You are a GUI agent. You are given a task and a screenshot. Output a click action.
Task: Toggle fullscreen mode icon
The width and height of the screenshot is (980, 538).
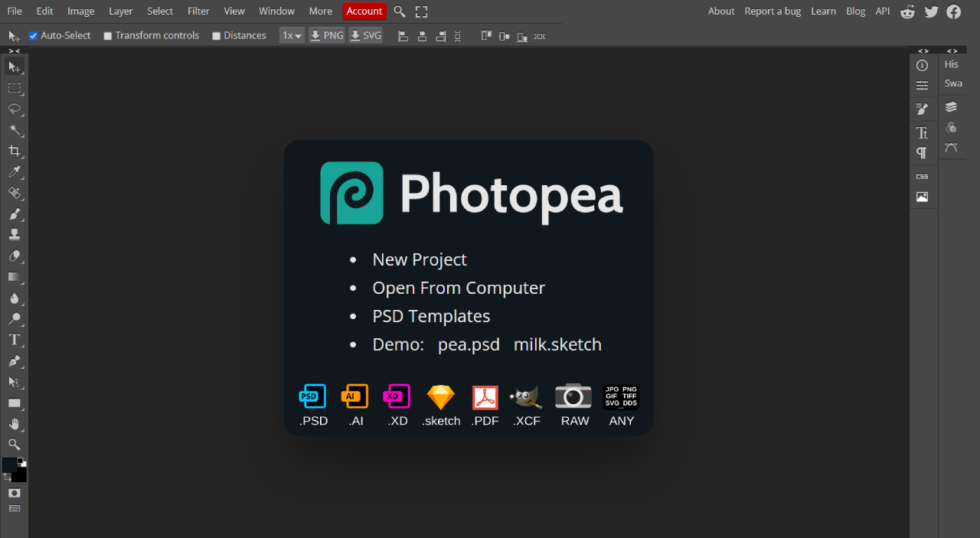pos(422,11)
